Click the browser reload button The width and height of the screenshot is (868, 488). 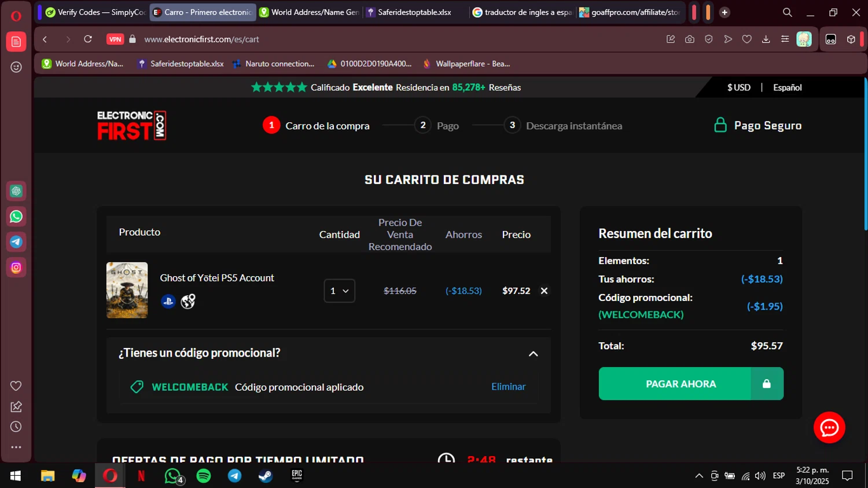pos(88,39)
